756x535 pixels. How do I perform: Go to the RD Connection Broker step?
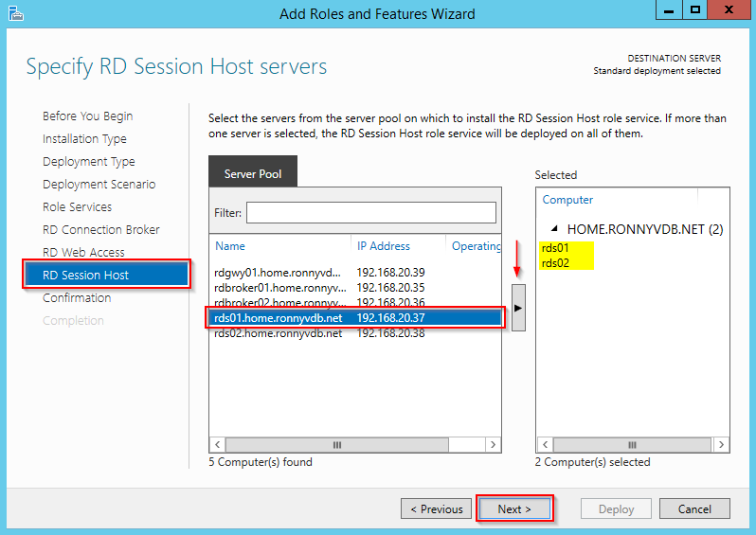click(101, 229)
